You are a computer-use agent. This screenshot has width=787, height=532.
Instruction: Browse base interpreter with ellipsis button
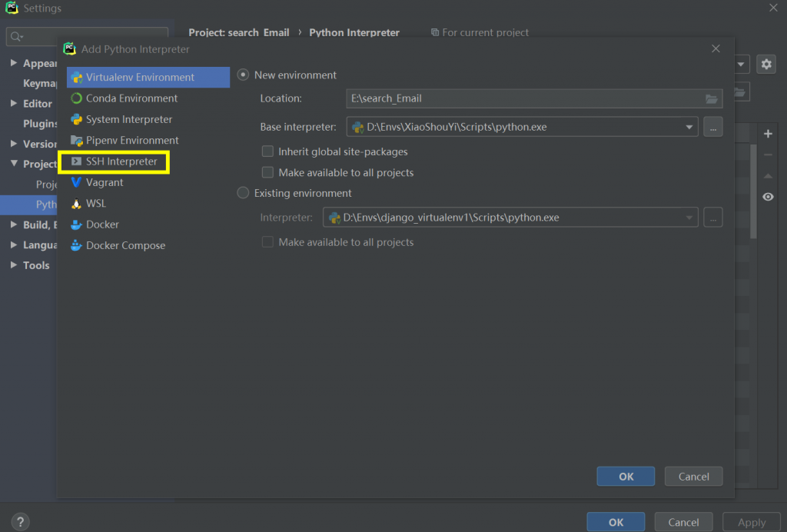click(x=712, y=127)
